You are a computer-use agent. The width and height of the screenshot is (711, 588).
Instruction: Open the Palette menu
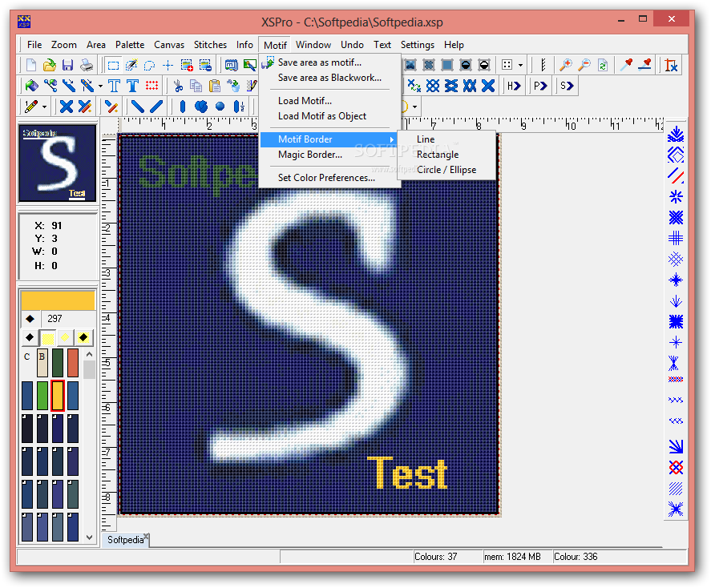click(x=130, y=45)
